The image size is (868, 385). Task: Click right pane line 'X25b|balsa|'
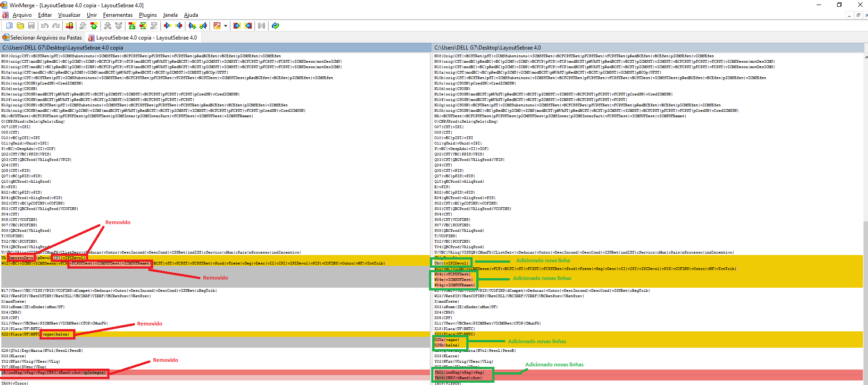coord(447,345)
